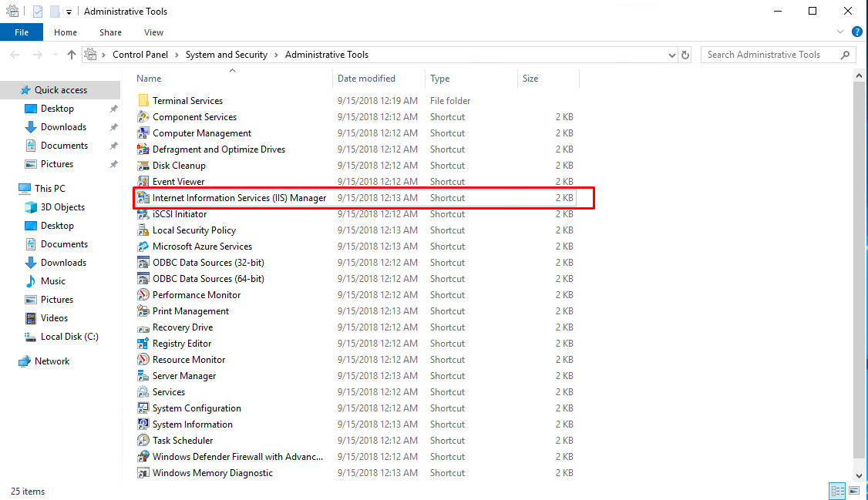Open Customize Quick Access Toolbar dropdown
The height and width of the screenshot is (500, 868).
pos(69,12)
